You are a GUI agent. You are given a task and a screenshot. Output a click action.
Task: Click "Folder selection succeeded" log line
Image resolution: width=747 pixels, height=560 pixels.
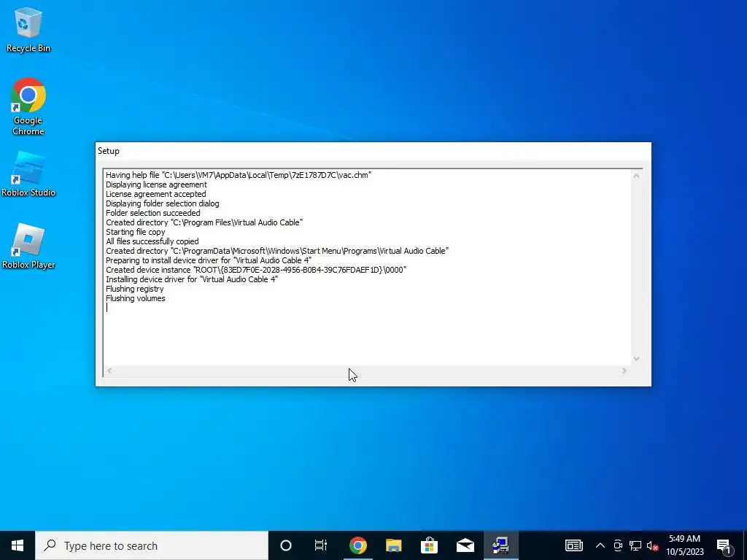click(153, 213)
